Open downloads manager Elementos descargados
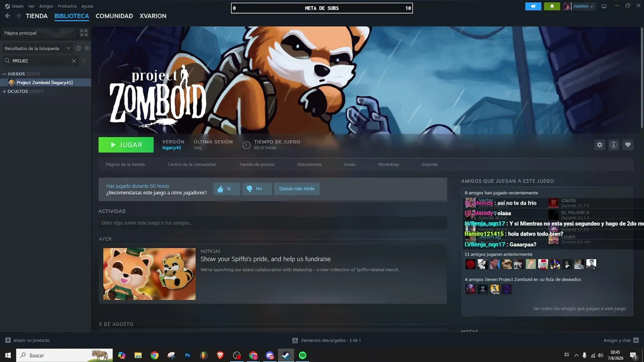The height and width of the screenshot is (362, 644). pyautogui.click(x=327, y=340)
